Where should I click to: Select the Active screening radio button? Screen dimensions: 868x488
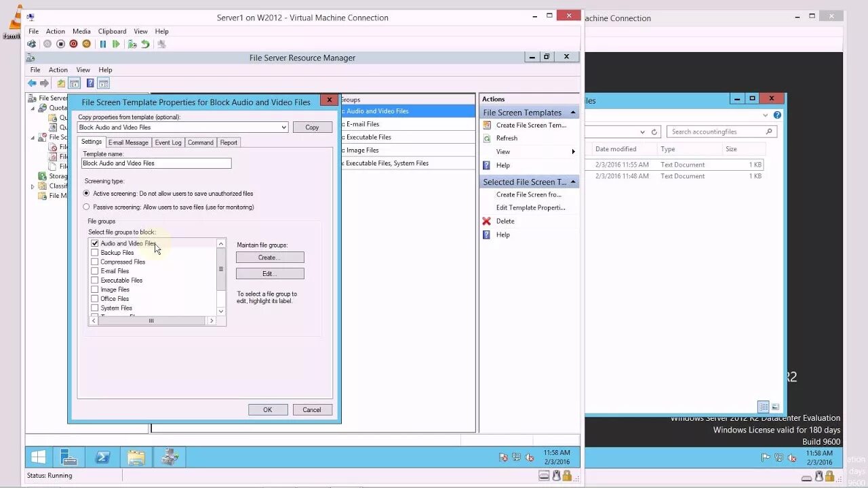[86, 193]
